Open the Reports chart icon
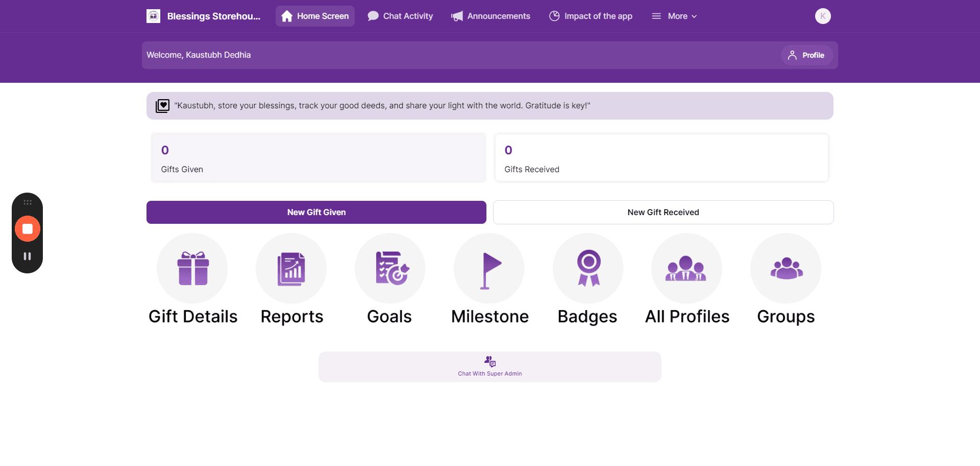The height and width of the screenshot is (466, 980). pos(291,268)
